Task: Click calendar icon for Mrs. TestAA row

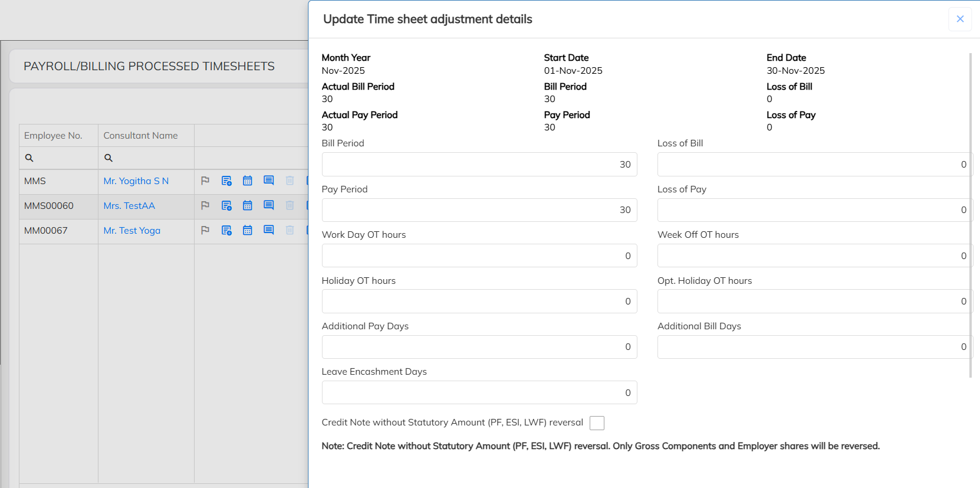Action: pyautogui.click(x=248, y=205)
